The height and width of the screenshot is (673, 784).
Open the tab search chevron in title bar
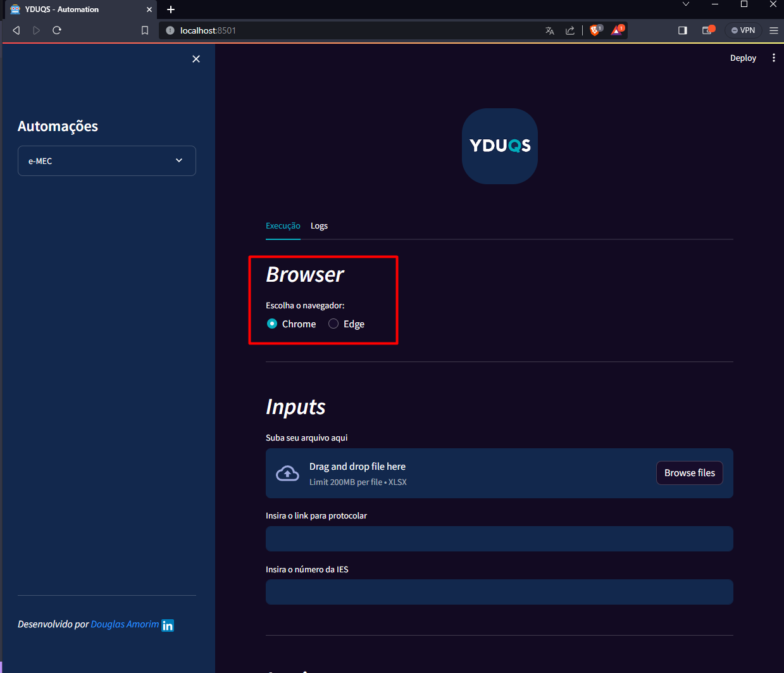click(x=686, y=4)
